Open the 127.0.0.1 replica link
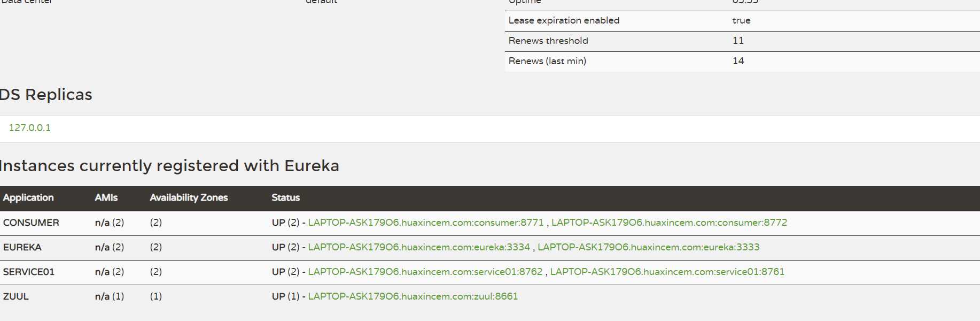This screenshot has height=321, width=980. coord(30,128)
